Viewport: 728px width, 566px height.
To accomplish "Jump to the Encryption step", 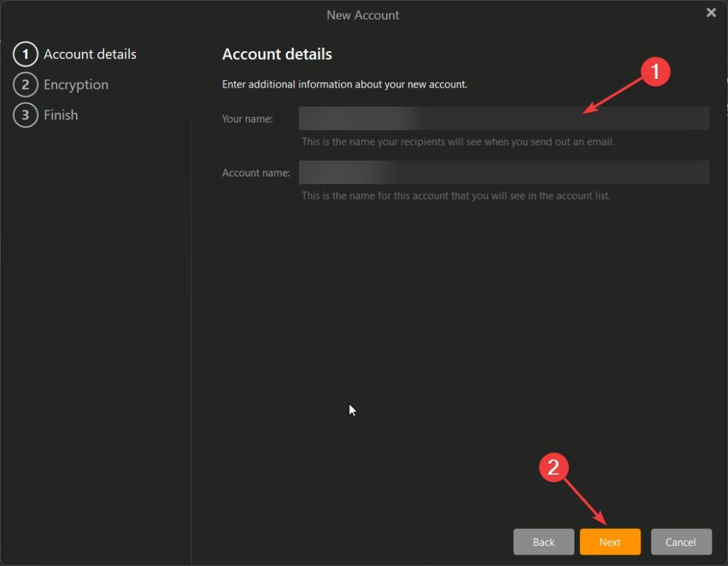I will [75, 85].
